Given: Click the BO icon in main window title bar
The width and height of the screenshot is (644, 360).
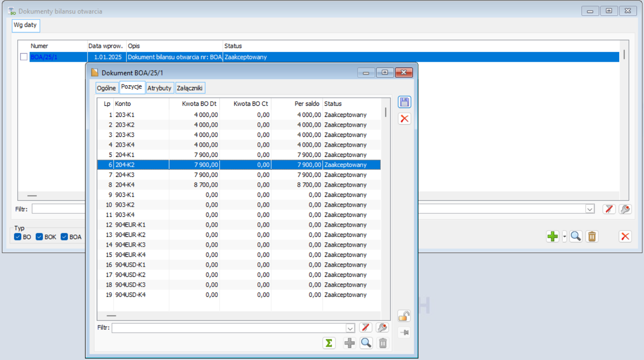Looking at the screenshot, I should pyautogui.click(x=12, y=11).
